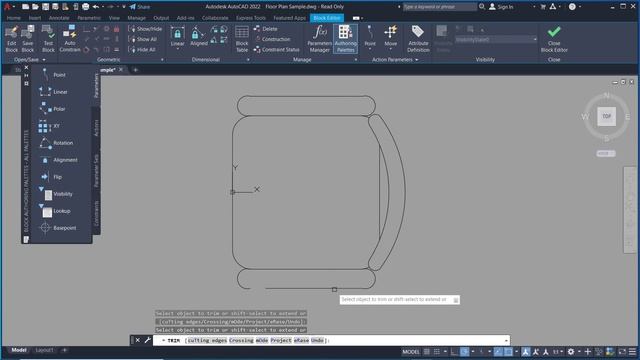Pick the Polar parameter in palette
The image size is (640, 360).
coord(52,109)
